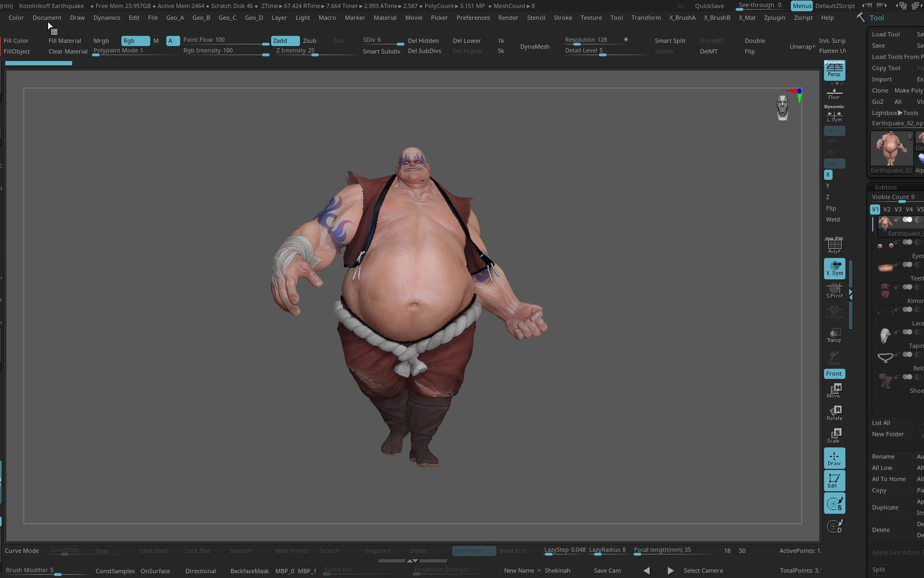Open the Stroke menu
The image size is (924, 578).
(x=563, y=18)
